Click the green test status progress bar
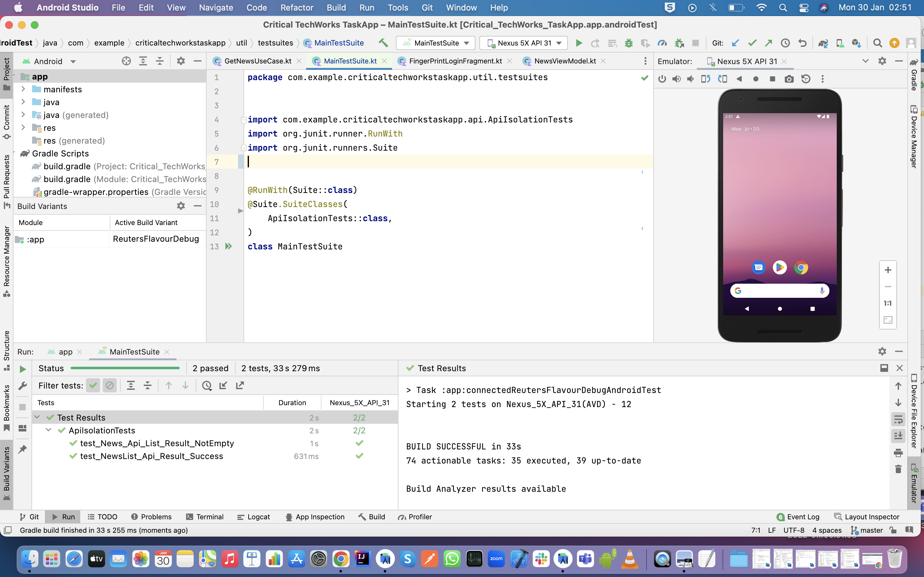This screenshot has width=924, height=577. pyautogui.click(x=125, y=368)
